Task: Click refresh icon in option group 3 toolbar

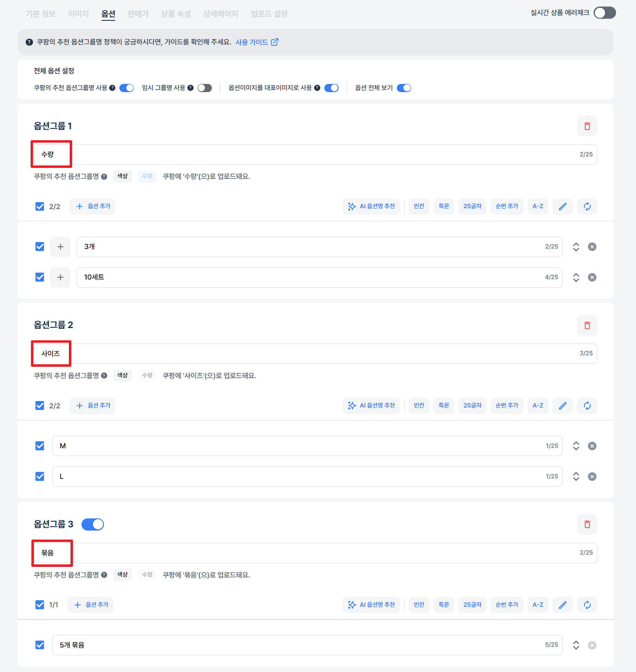Action: (x=587, y=605)
